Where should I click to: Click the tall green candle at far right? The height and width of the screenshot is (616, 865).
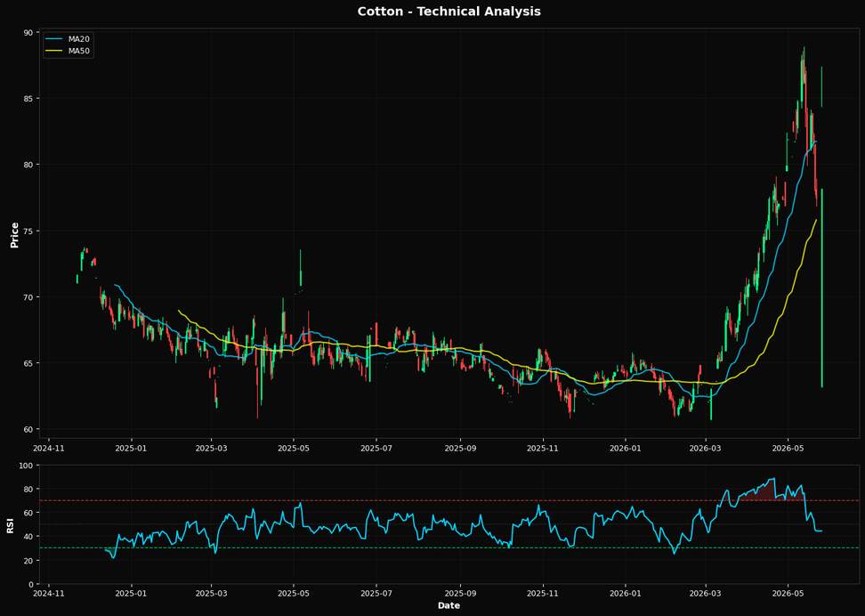tap(822, 288)
